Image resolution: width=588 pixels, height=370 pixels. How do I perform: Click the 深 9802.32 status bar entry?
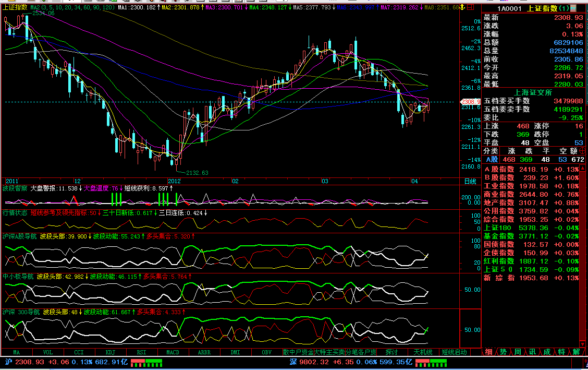pyautogui.click(x=309, y=362)
